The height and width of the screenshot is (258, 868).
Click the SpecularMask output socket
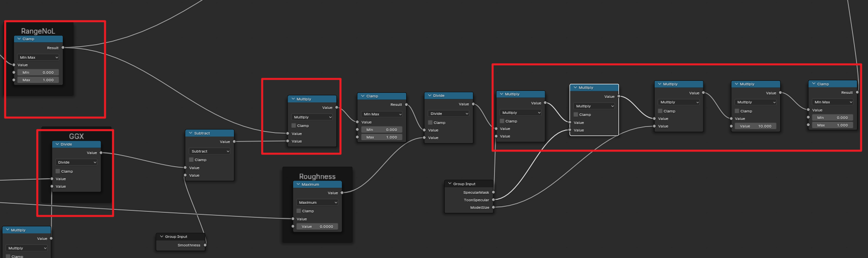point(493,192)
